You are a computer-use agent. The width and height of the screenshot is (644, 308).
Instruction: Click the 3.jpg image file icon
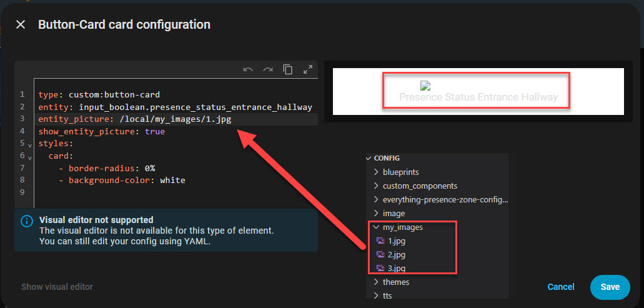tap(380, 269)
